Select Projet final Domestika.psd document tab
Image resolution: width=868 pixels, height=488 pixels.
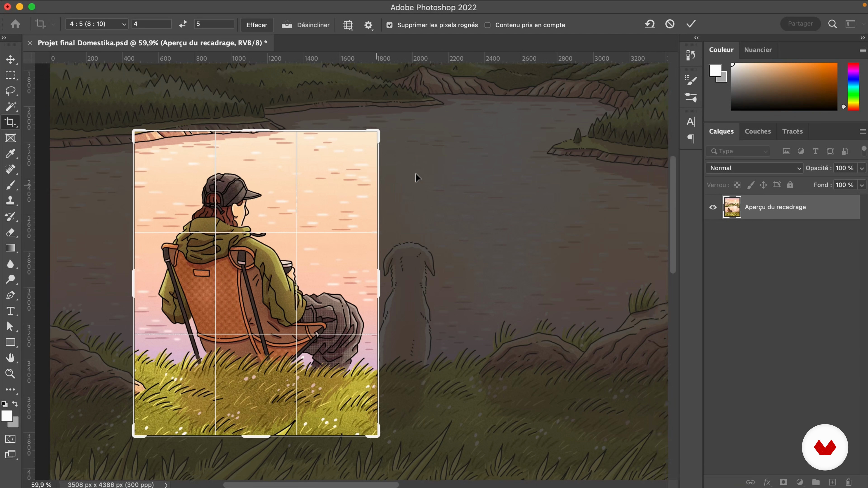point(152,43)
